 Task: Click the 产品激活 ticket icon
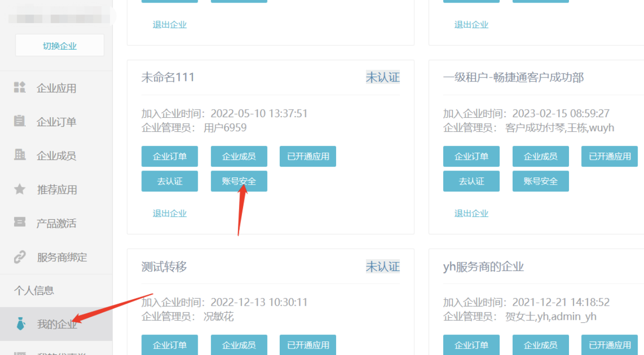coord(20,222)
